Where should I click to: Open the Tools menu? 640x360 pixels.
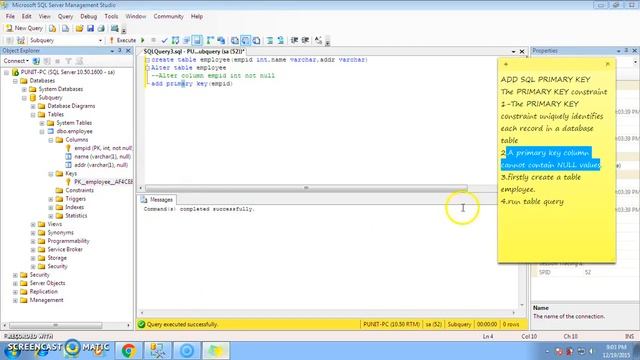[111, 16]
